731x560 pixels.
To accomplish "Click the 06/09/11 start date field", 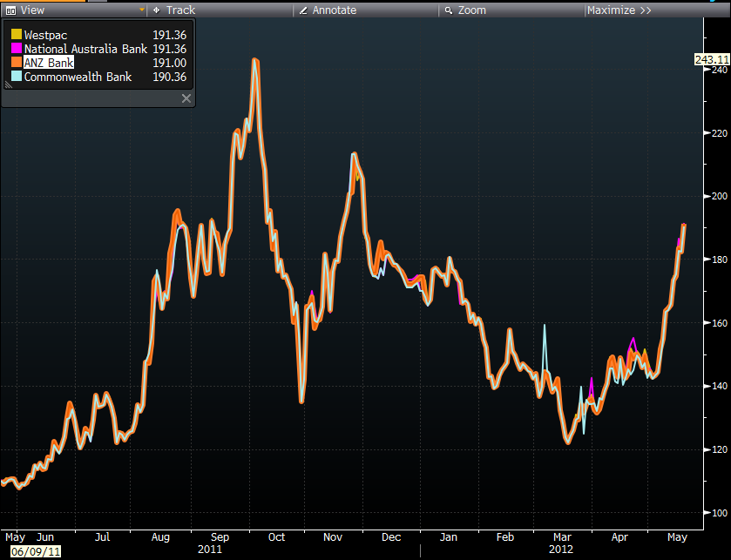I will pos(30,551).
